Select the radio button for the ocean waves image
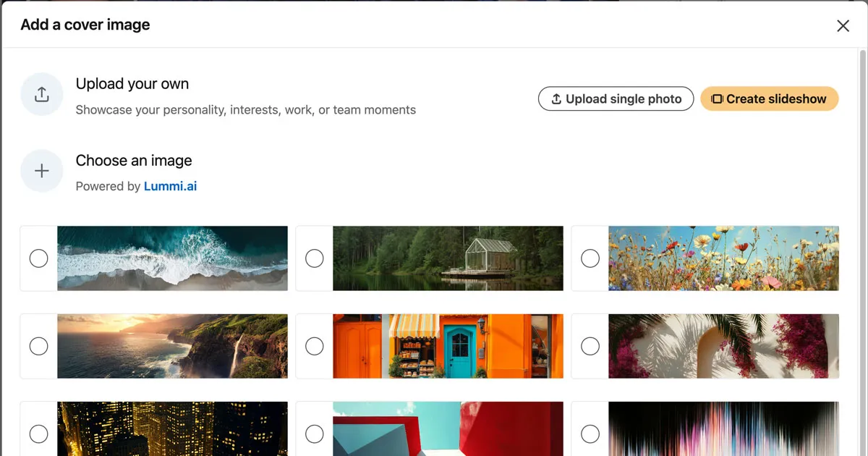Viewport: 868px width, 456px height. point(39,258)
